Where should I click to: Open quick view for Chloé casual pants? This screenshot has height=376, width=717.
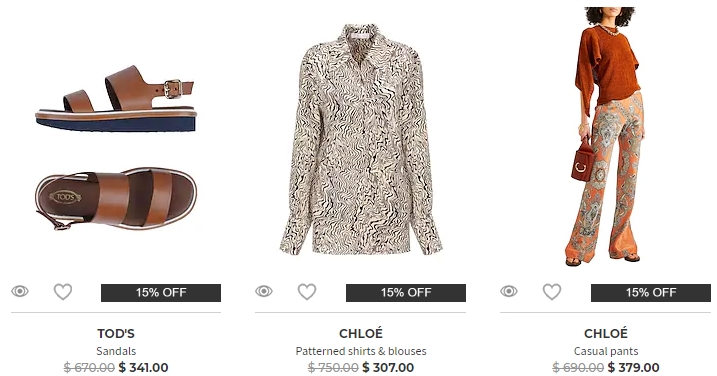[x=508, y=291]
